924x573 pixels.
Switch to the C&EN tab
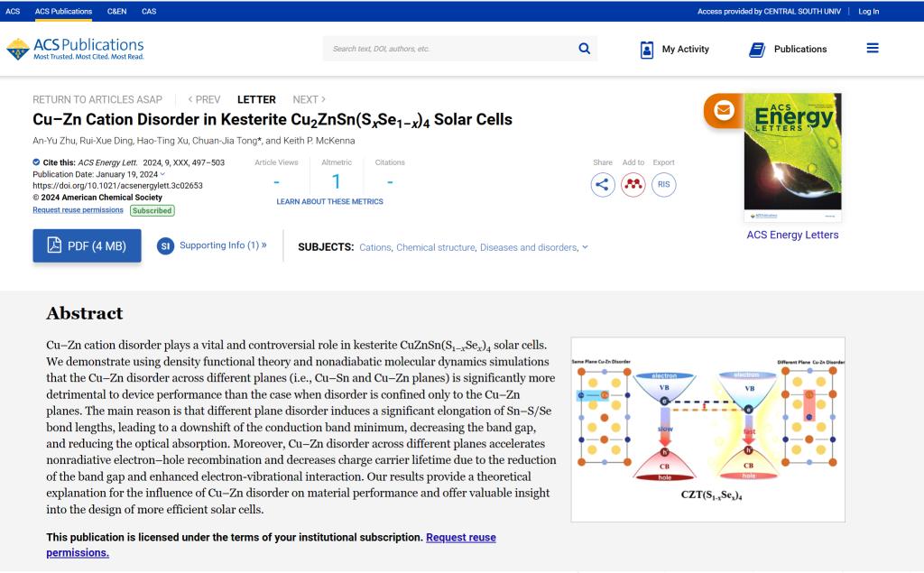pos(116,12)
